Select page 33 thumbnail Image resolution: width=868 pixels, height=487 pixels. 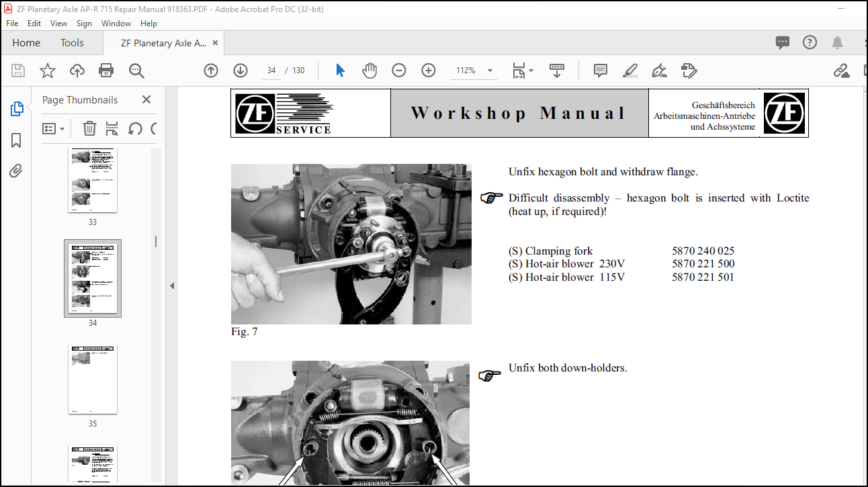coord(93,180)
